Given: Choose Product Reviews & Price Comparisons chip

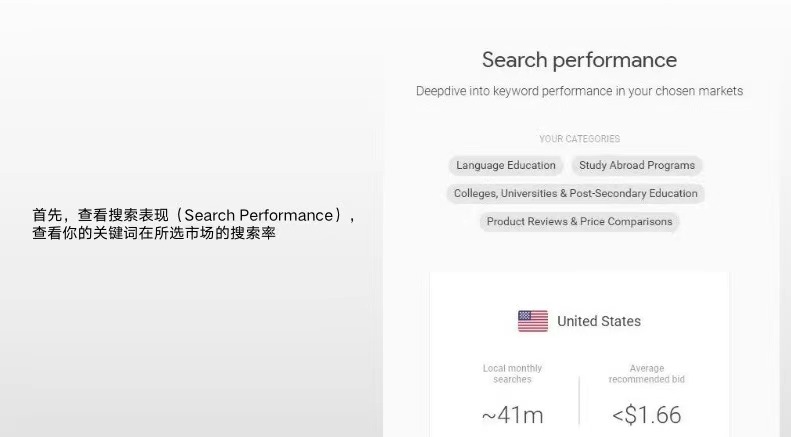Looking at the screenshot, I should (579, 221).
